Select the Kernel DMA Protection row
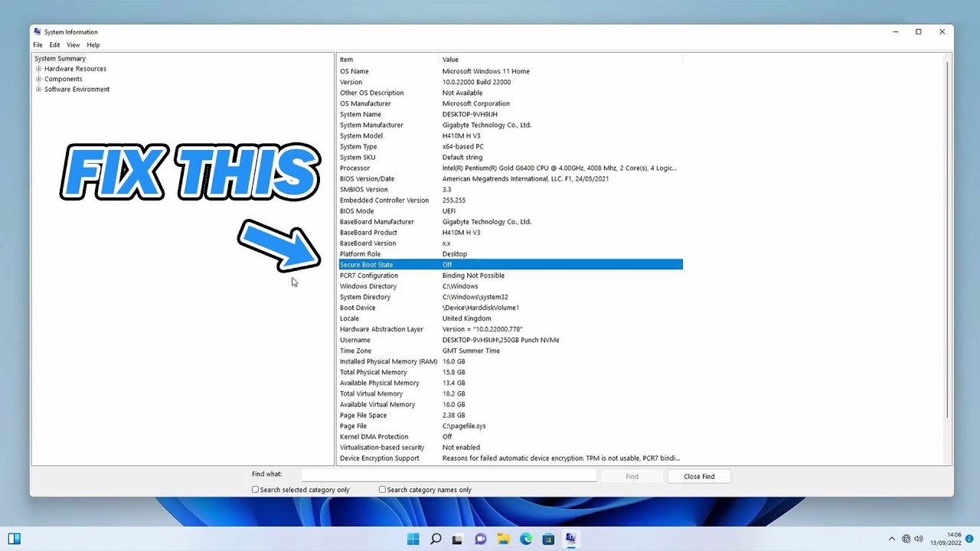Image resolution: width=980 pixels, height=551 pixels. coord(511,437)
